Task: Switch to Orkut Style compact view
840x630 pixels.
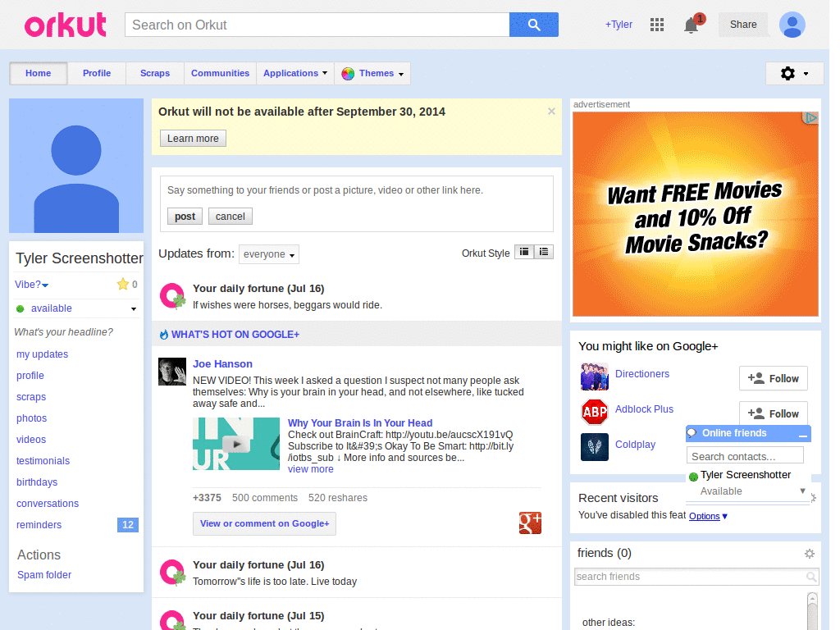Action: (524, 252)
